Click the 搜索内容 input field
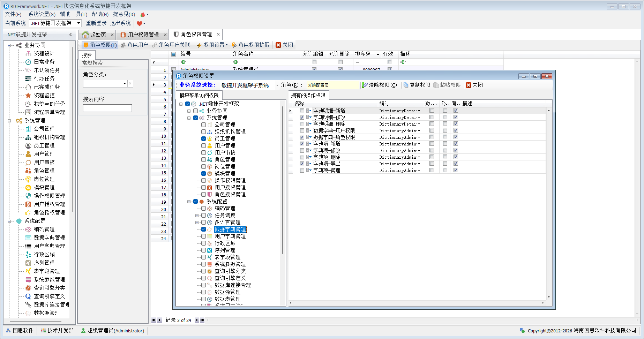 (107, 108)
